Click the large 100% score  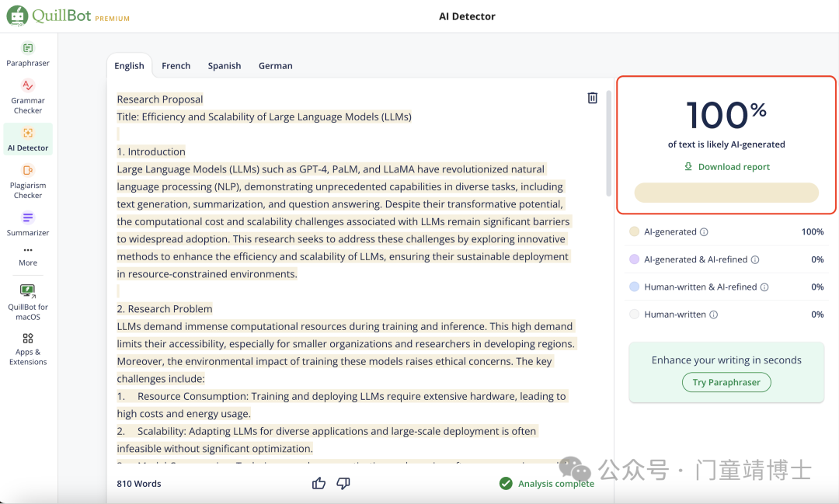726,114
